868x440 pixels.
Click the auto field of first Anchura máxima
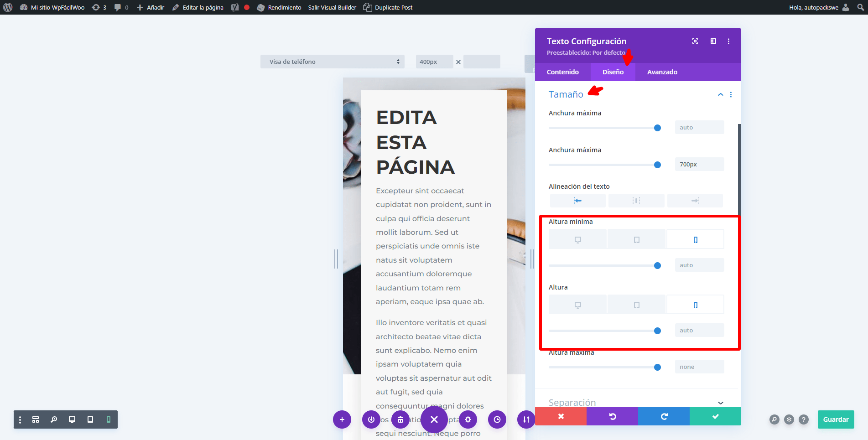(699, 127)
